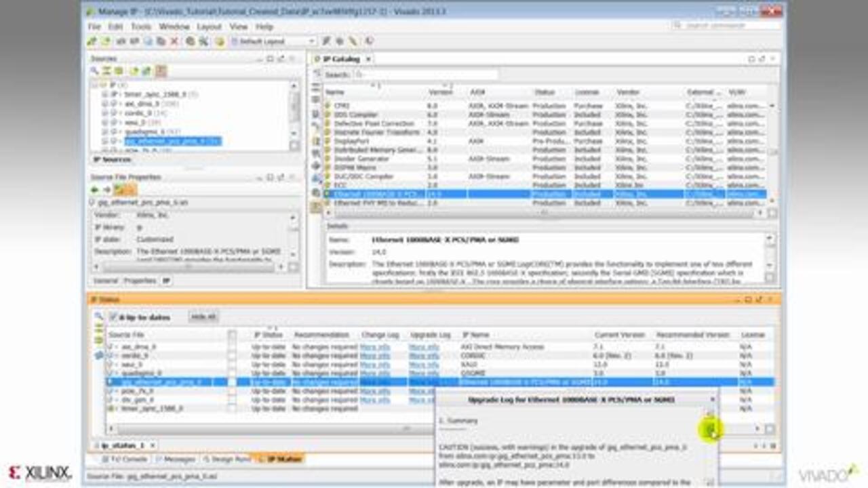The width and height of the screenshot is (868, 488).
Task: Open Change Log More info for cordic_0
Action: pyautogui.click(x=375, y=356)
